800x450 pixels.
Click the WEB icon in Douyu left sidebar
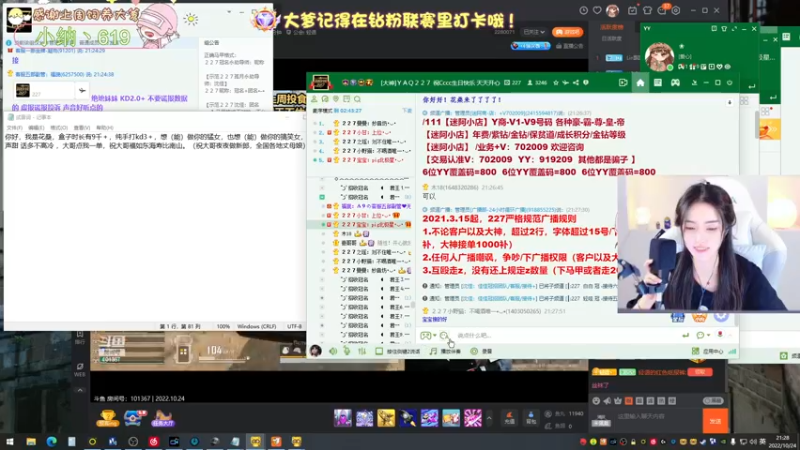click(x=80, y=370)
